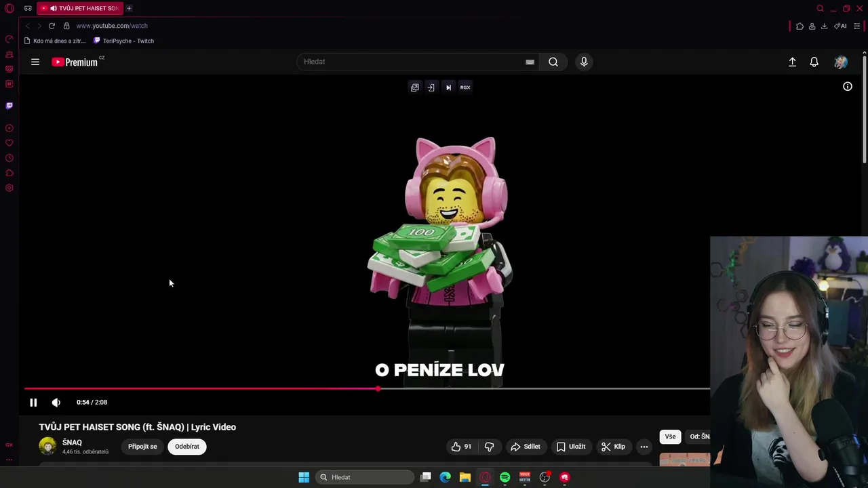Click the video title TVŮJ PET HAISET SONG
This screenshot has height=488, width=868.
(138, 427)
